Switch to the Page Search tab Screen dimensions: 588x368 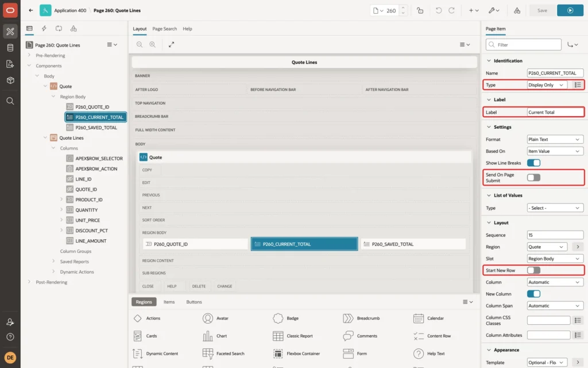pos(164,29)
